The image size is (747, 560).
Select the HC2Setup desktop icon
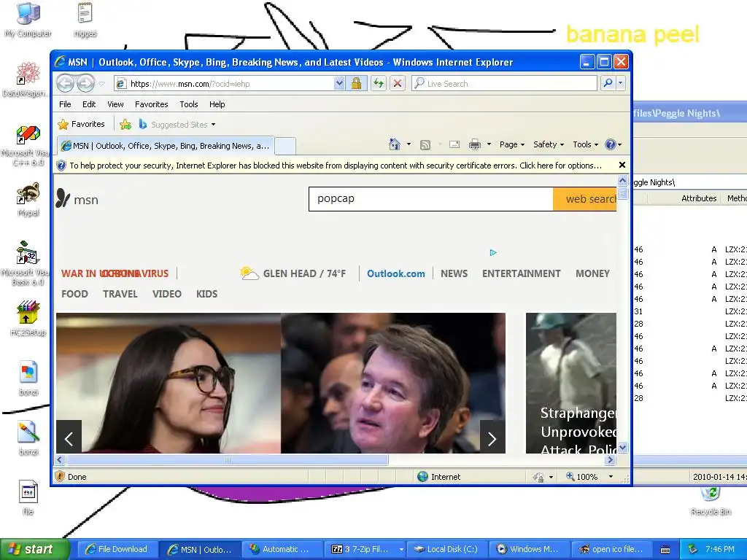tap(28, 319)
